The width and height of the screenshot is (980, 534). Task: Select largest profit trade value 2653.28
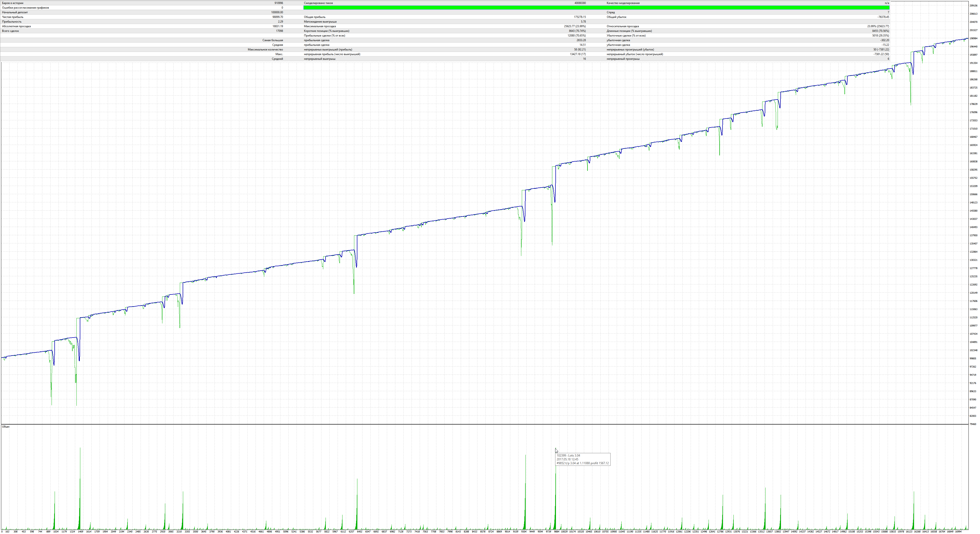click(581, 40)
